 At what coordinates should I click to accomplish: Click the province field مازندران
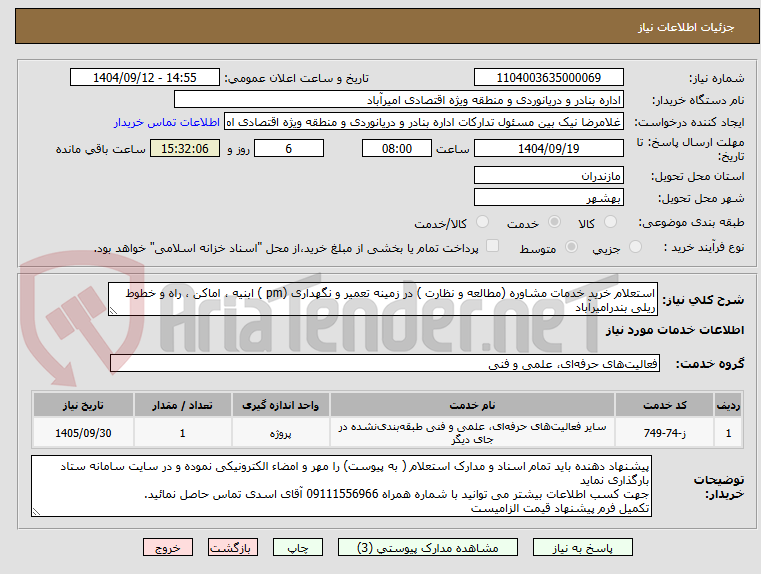pos(548,176)
